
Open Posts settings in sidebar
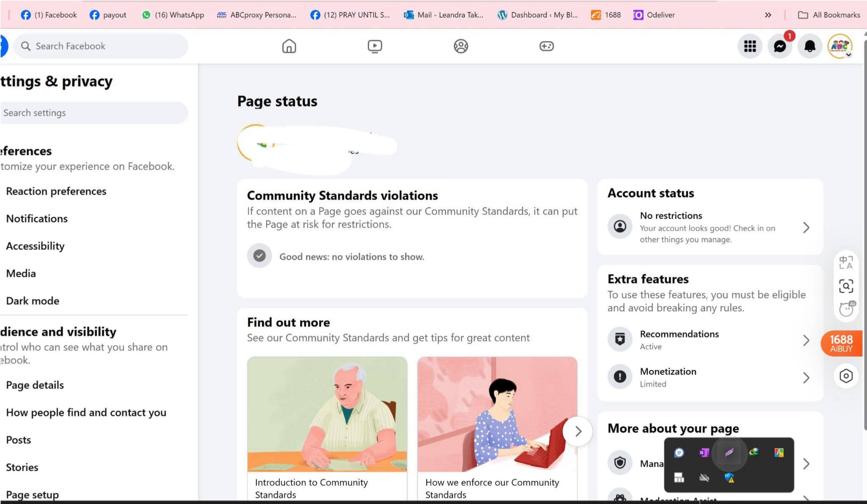[18, 440]
